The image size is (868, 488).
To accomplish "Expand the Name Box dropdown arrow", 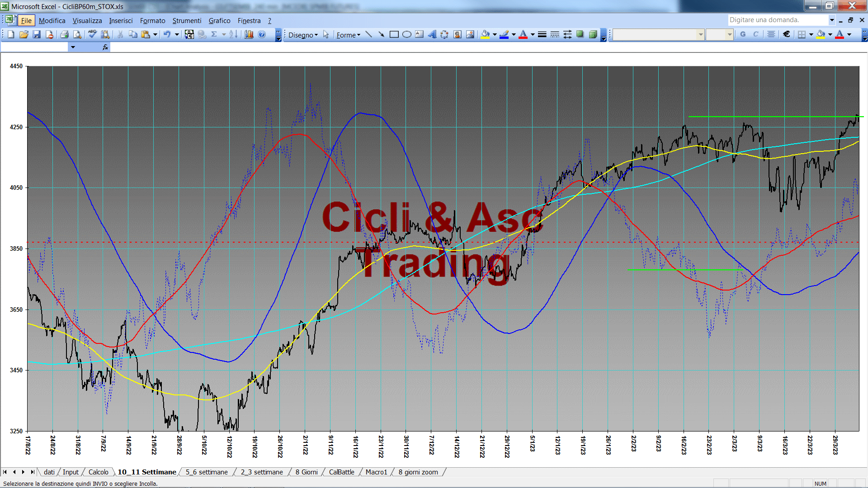I will pos(73,47).
